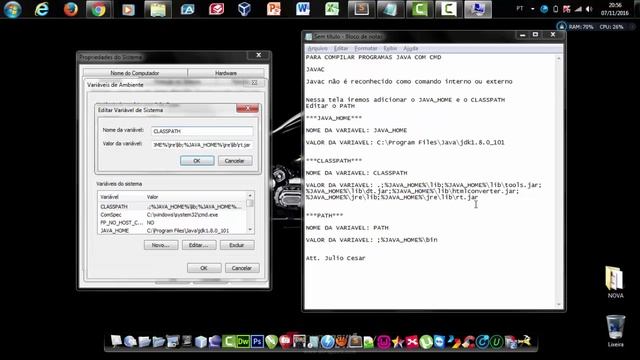Open Google Chrome from the taskbar
This screenshot has width=640, height=360.
[x=98, y=9]
